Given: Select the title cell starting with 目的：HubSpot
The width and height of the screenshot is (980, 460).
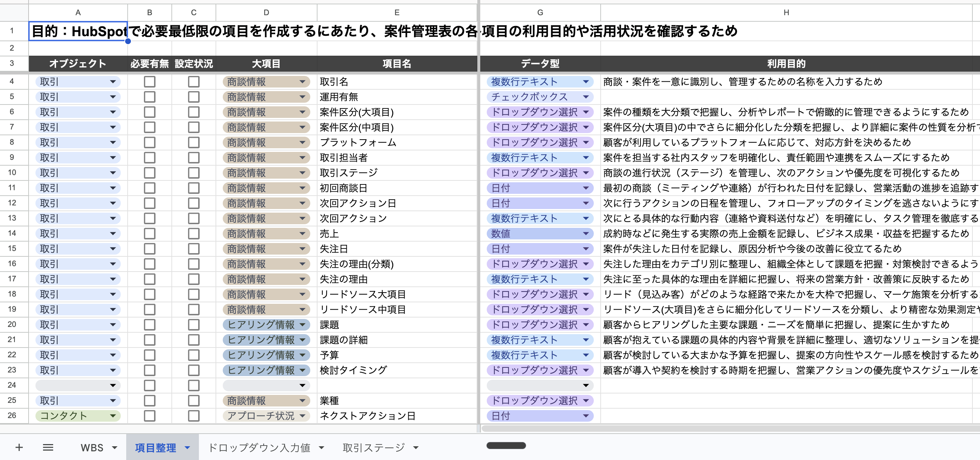Looking at the screenshot, I should [x=78, y=31].
